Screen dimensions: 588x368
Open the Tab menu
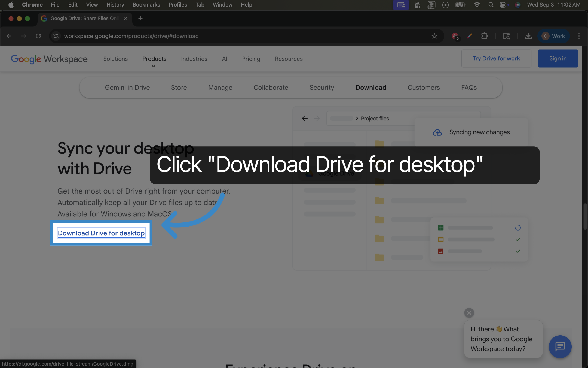point(200,5)
